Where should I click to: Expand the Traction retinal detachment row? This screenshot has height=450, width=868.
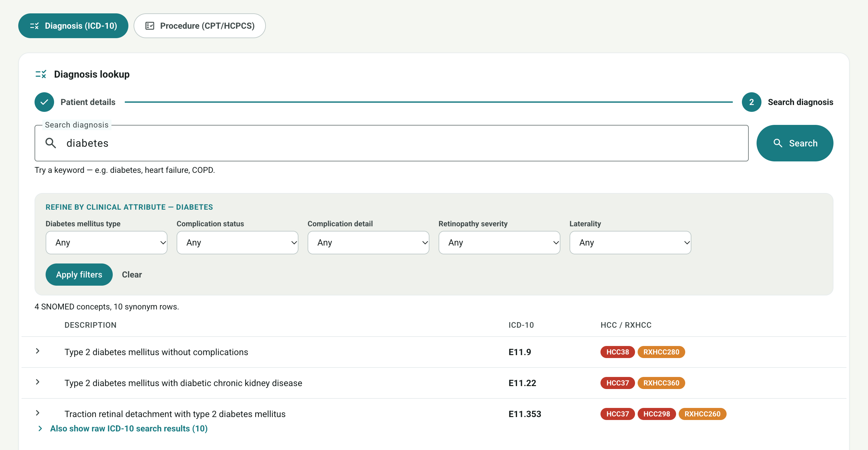[x=38, y=413]
